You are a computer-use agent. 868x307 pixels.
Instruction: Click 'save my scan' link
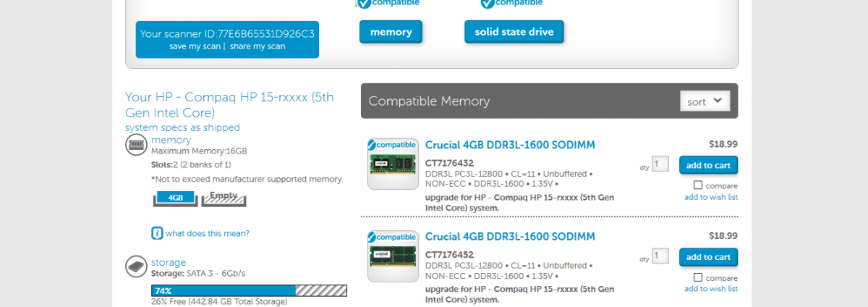point(195,46)
